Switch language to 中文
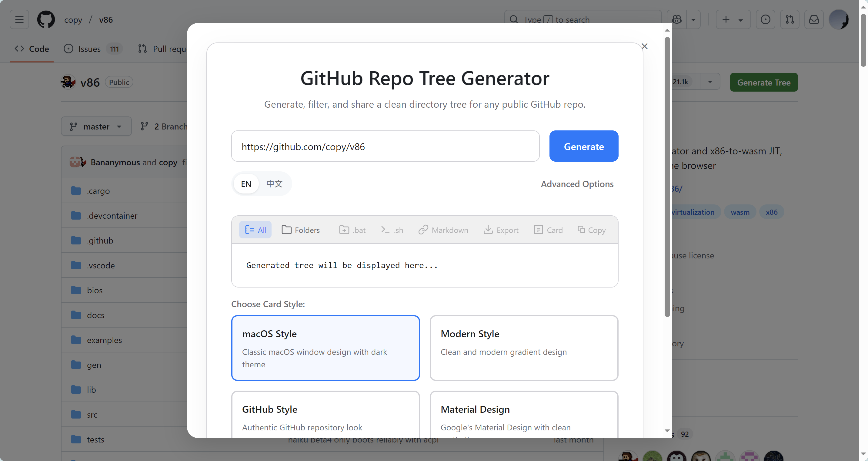Viewport: 868px width, 461px height. [274, 184]
